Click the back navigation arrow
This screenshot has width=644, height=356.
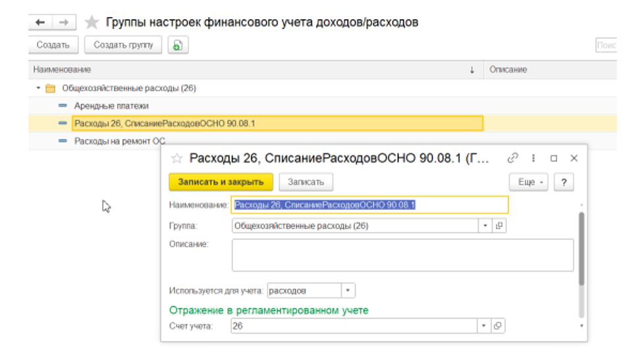click(40, 22)
